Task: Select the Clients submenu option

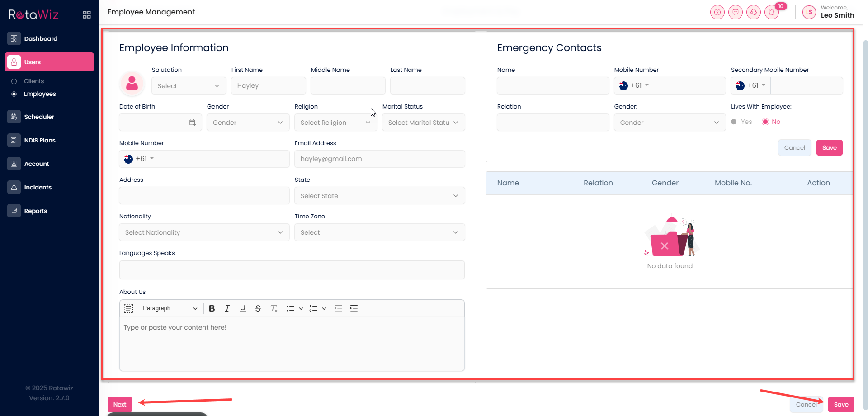Action: [34, 81]
